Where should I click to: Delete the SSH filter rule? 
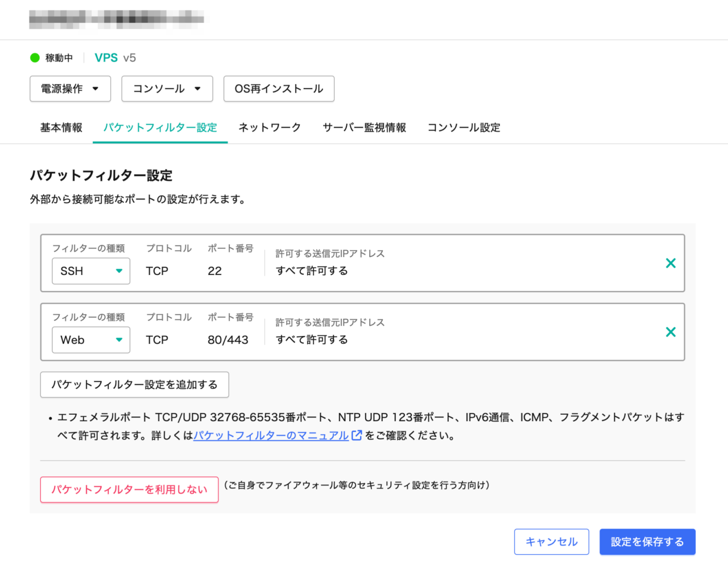point(671,263)
